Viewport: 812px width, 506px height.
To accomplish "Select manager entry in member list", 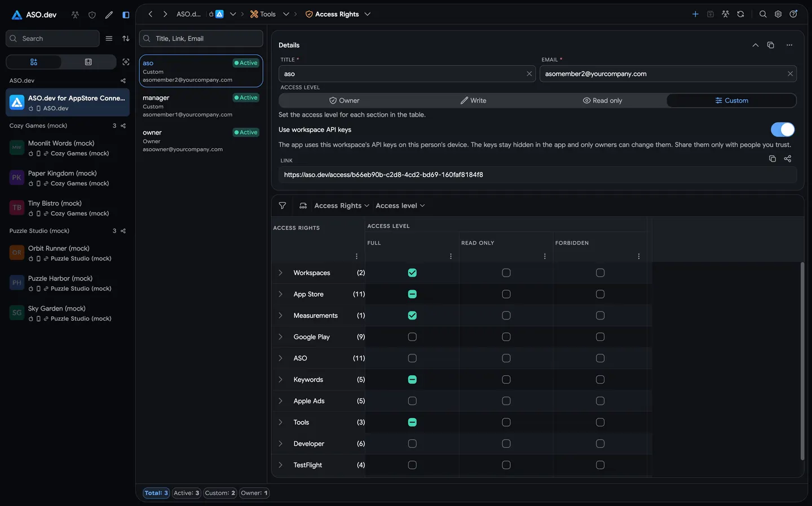I will click(201, 106).
